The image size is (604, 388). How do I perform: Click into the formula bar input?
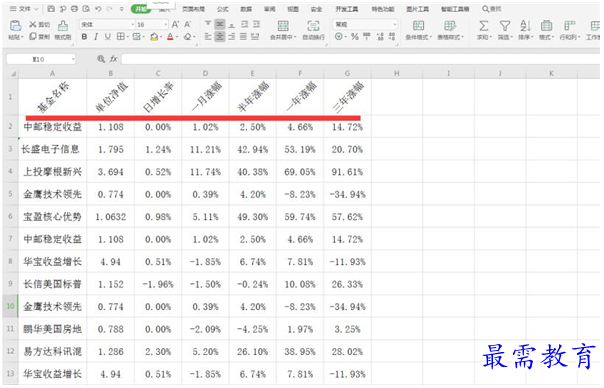[x=360, y=59]
